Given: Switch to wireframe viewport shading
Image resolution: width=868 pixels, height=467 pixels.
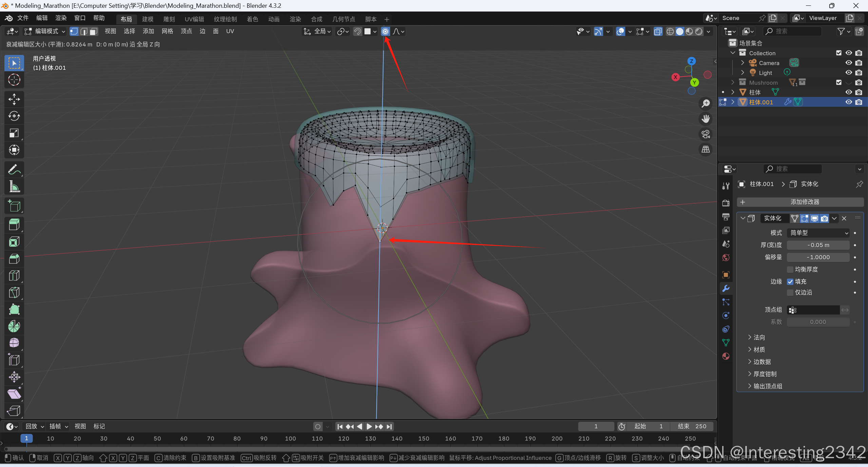Looking at the screenshot, I should [670, 32].
